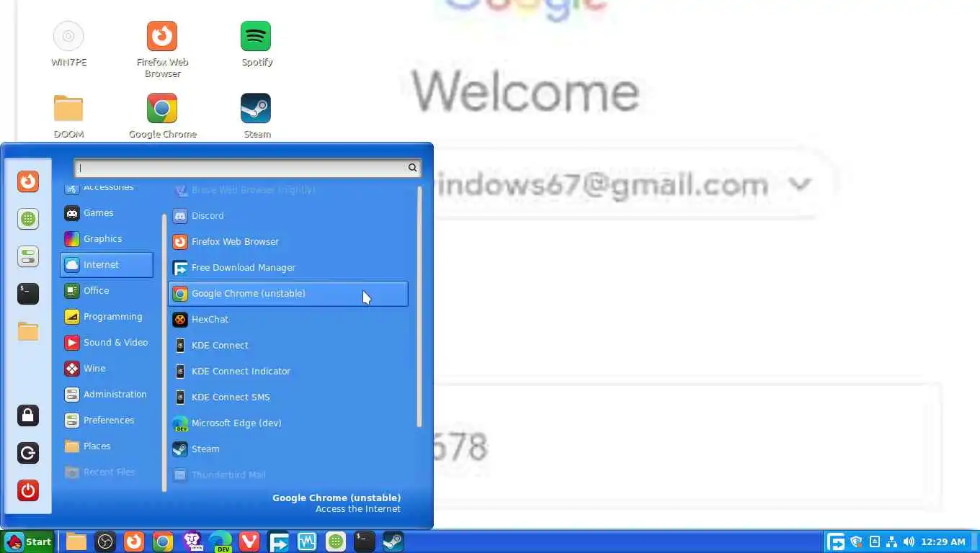980x553 pixels.
Task: Select the Wine category
Action: click(107, 369)
